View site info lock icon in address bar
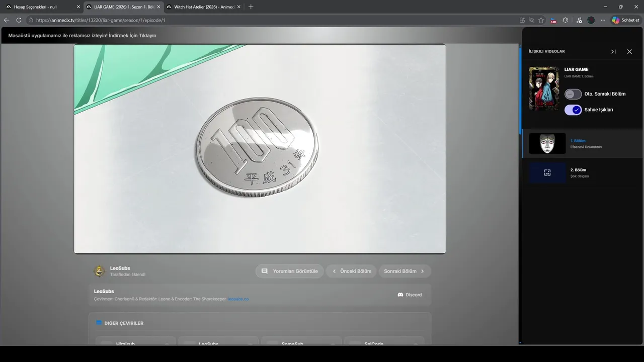Image resolution: width=644 pixels, height=362 pixels. (31, 20)
